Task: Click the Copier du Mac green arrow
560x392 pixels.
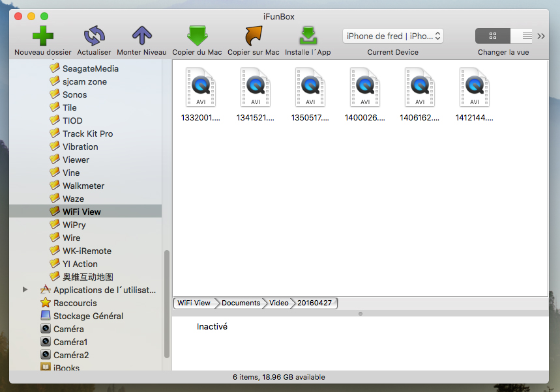Action: tap(197, 36)
